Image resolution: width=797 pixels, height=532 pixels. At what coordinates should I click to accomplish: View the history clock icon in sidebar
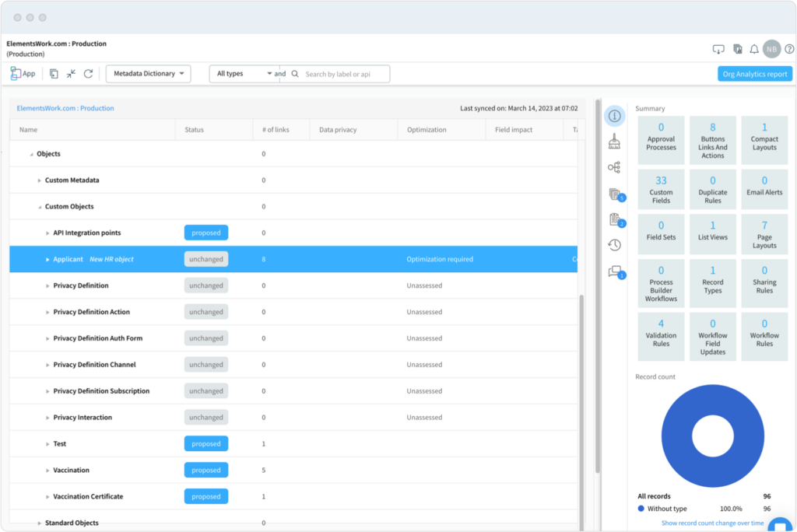coord(614,244)
